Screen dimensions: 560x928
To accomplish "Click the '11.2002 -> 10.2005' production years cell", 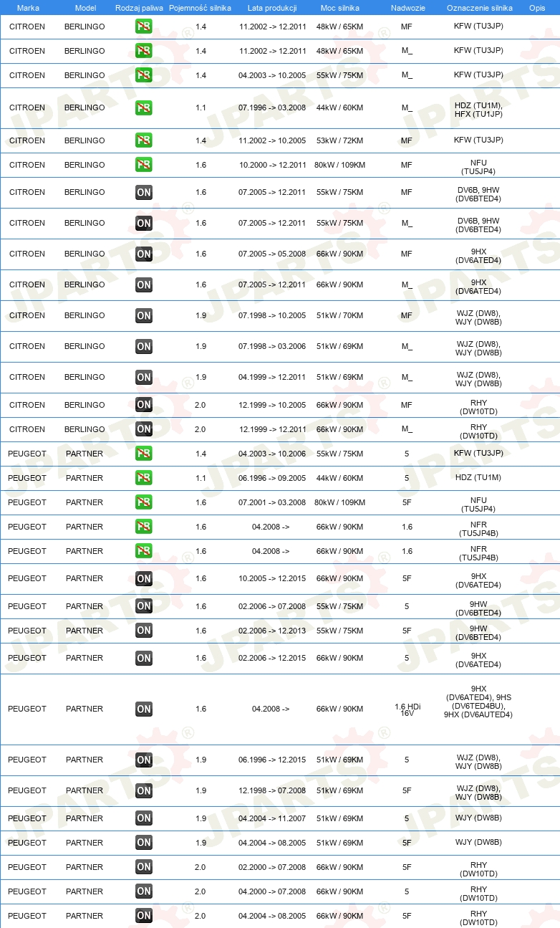I will click(x=272, y=140).
